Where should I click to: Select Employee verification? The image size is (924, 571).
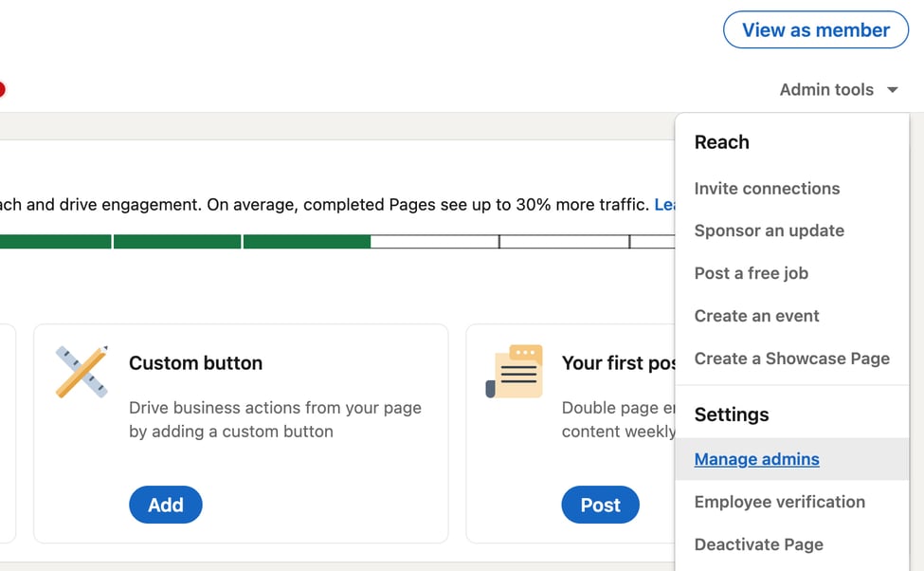pos(779,502)
